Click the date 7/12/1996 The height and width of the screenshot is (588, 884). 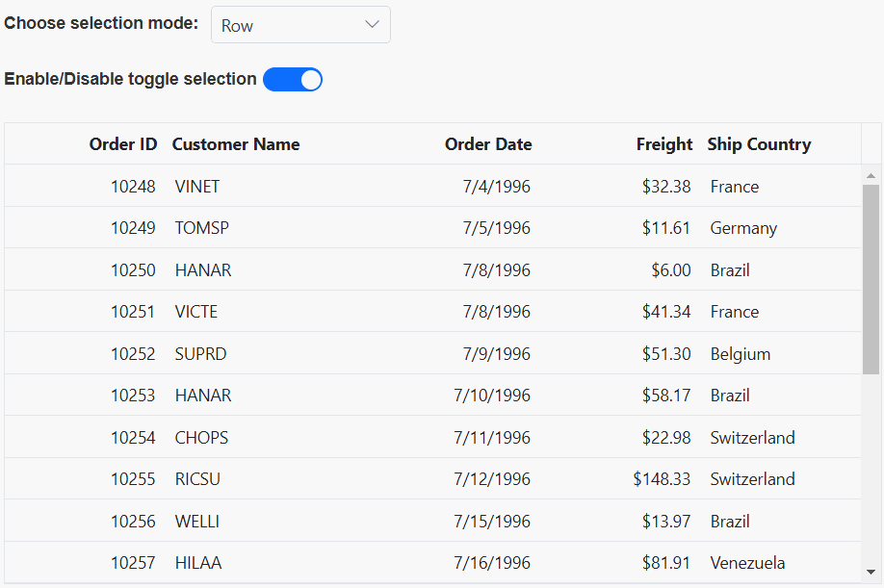pyautogui.click(x=492, y=479)
